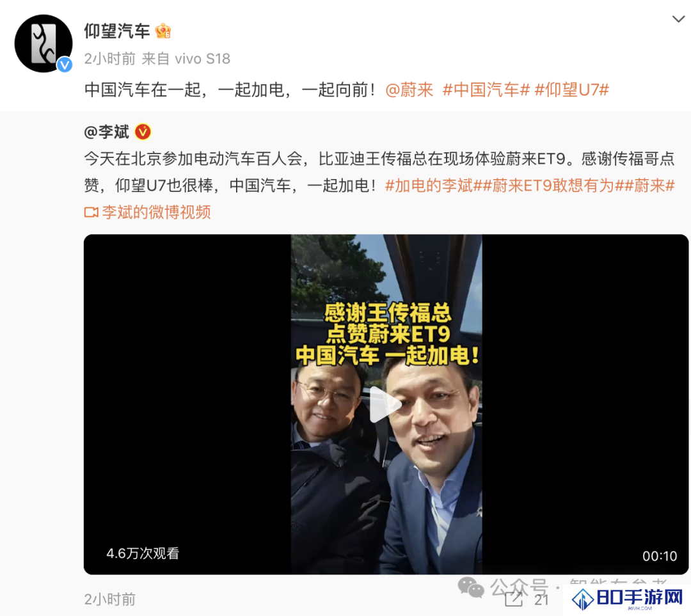Tap the crown membership badge icon
The image size is (691, 616).
coord(163,31)
